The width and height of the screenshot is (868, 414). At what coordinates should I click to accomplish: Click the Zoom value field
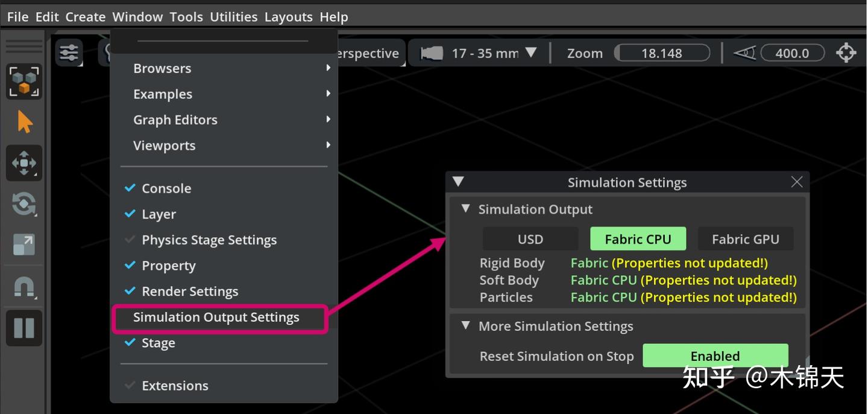pyautogui.click(x=662, y=53)
